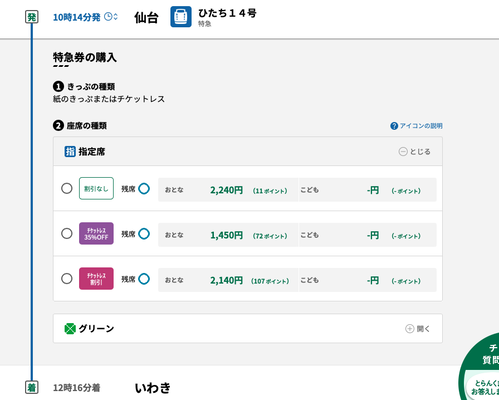499x400 pixels.
Task: Click the 特急券の購入 heading
Action: click(85, 57)
